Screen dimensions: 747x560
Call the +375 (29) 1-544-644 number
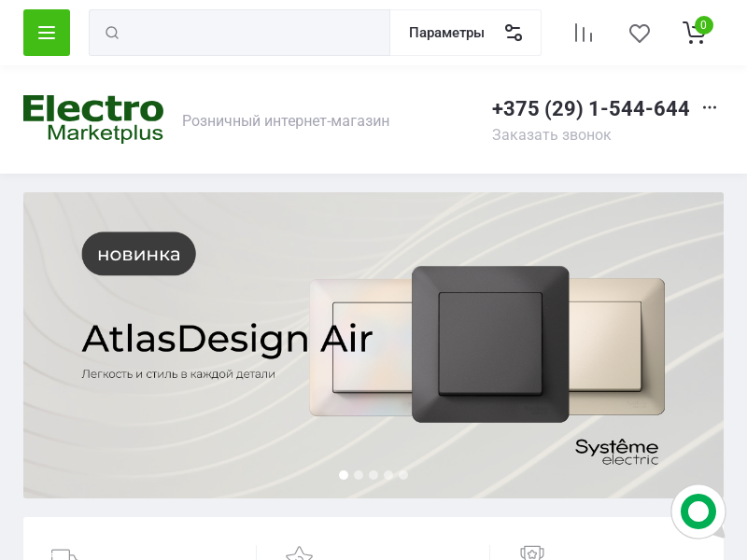tap(591, 108)
